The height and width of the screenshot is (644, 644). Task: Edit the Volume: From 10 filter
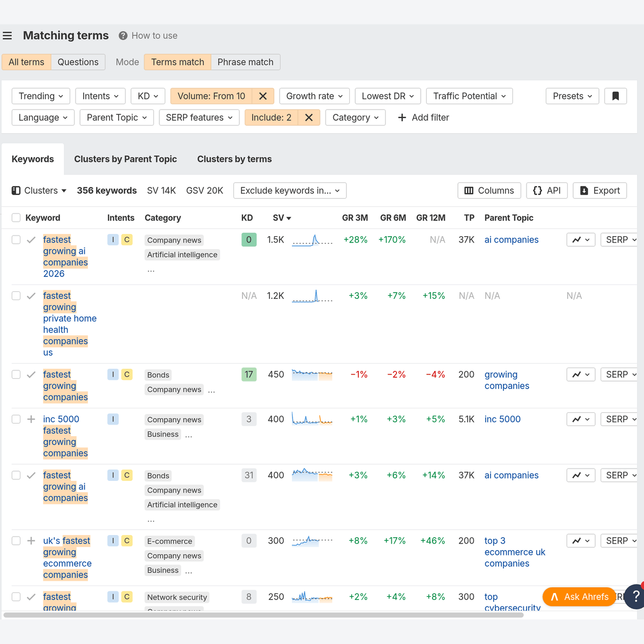pos(211,96)
